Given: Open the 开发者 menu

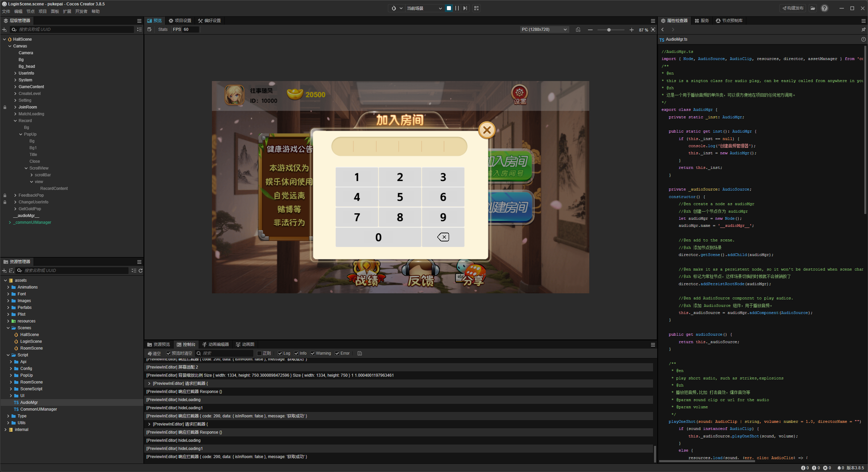Looking at the screenshot, I should [x=81, y=12].
